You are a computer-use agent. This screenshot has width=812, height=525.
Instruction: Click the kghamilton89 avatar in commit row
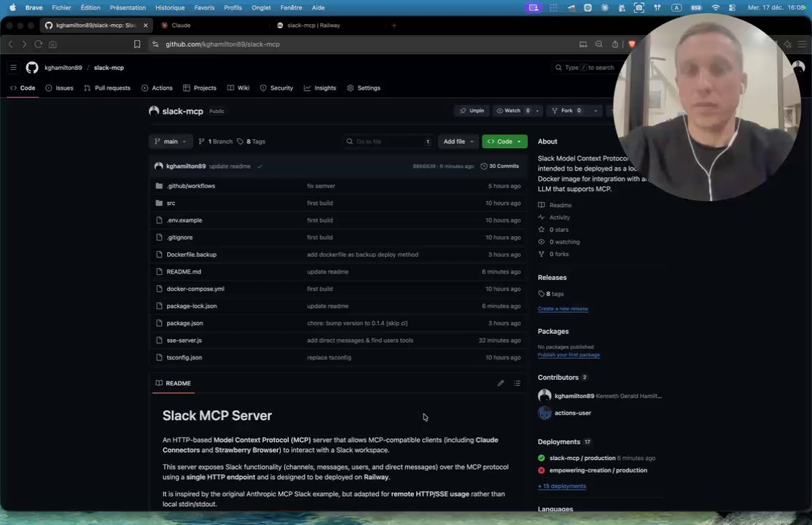158,166
